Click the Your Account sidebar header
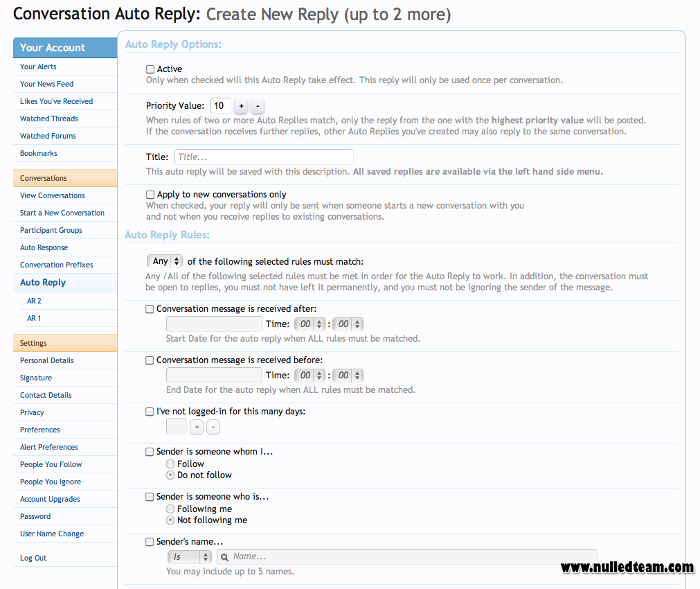Screen dimensions: 700x589 click(x=65, y=48)
